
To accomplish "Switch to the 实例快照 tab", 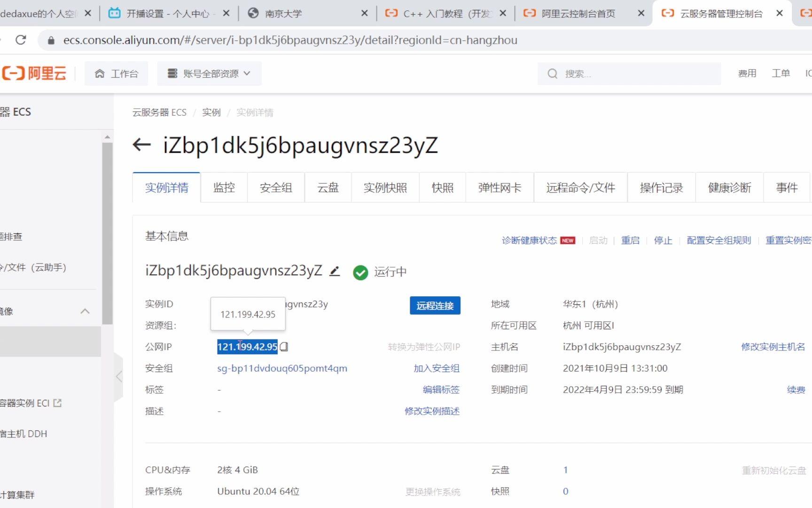I will coord(385,188).
